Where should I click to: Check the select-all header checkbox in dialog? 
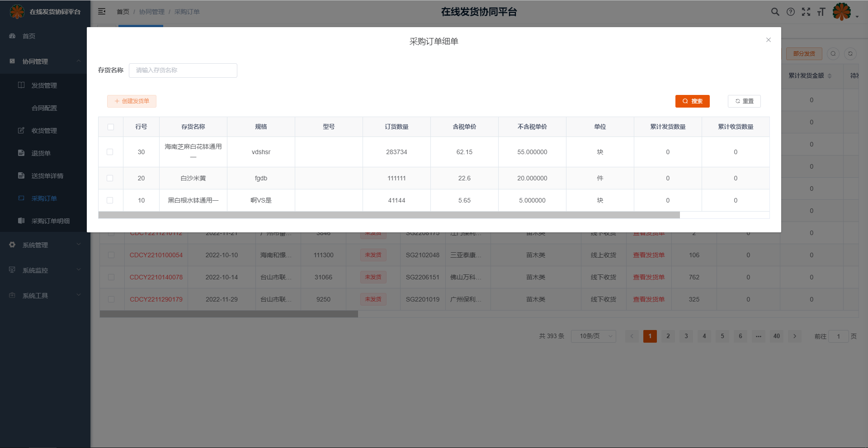tap(111, 127)
